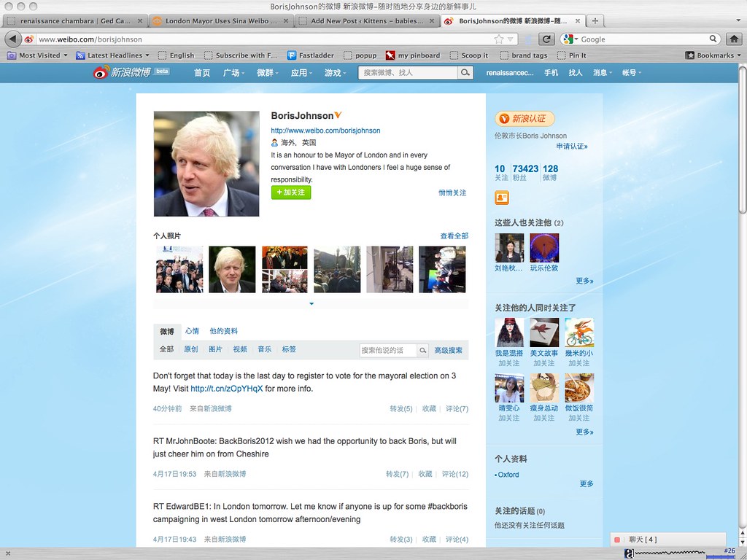Open the 帐号 account dropdown

(x=631, y=72)
